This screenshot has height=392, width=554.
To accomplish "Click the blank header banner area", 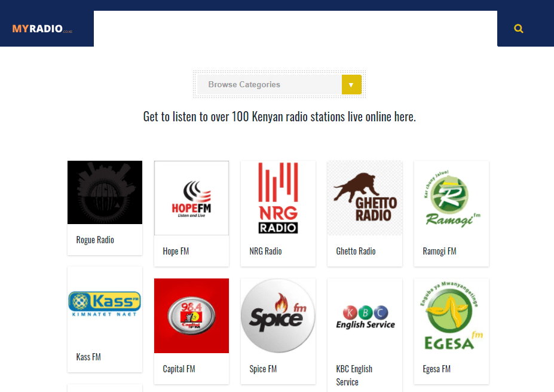I will point(295,29).
